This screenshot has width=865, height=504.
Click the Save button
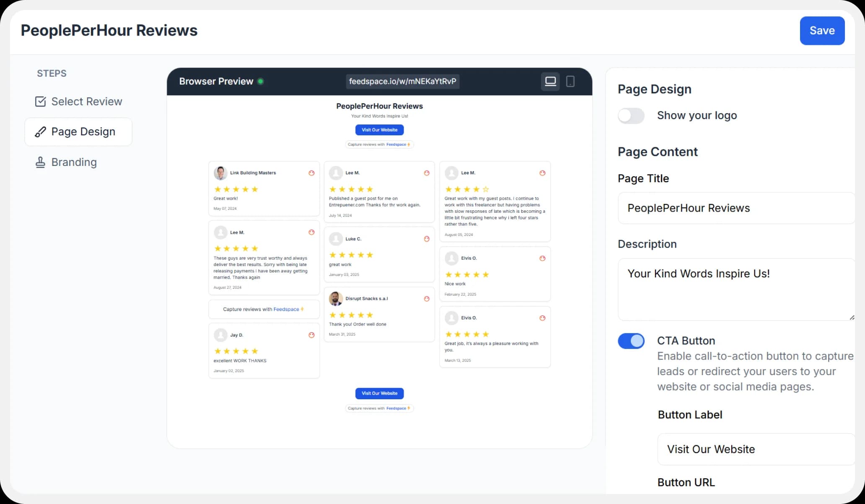point(821,31)
